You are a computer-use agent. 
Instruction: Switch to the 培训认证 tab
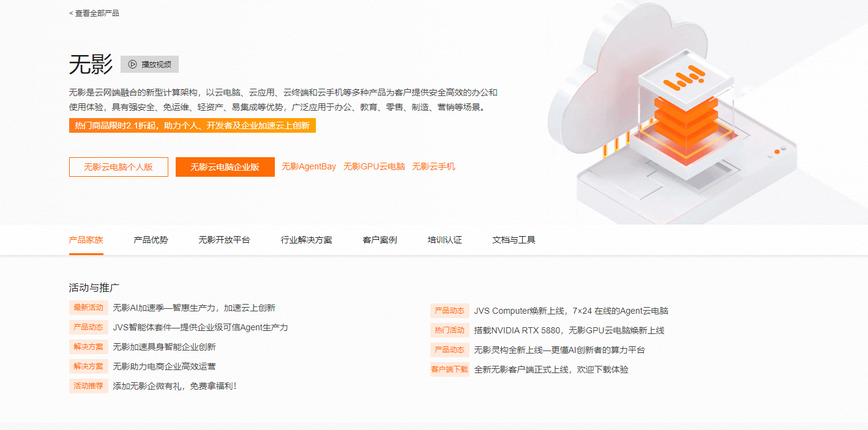pyautogui.click(x=445, y=240)
